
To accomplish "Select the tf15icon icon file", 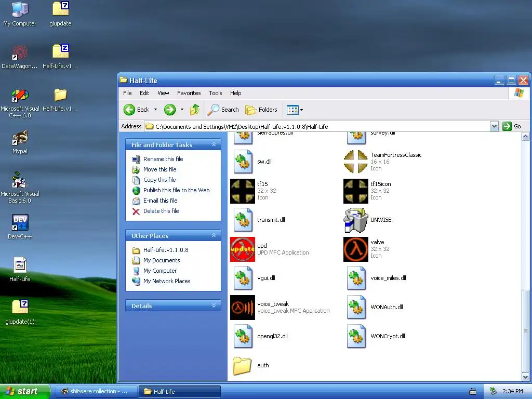I will coord(355,191).
